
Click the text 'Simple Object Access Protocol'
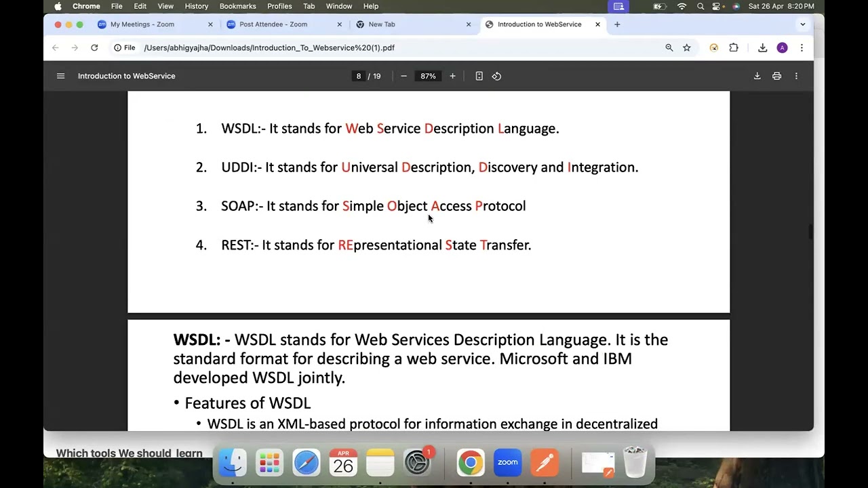(434, 206)
